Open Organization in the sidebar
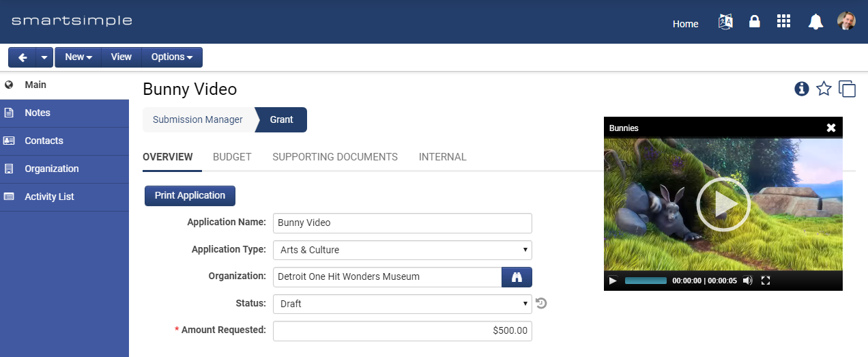Viewport: 868px width, 357px height. (64, 169)
